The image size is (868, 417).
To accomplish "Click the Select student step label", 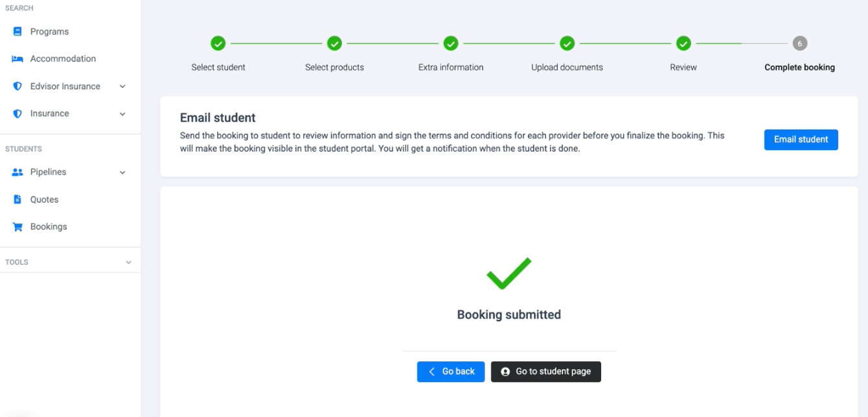I will 218,67.
